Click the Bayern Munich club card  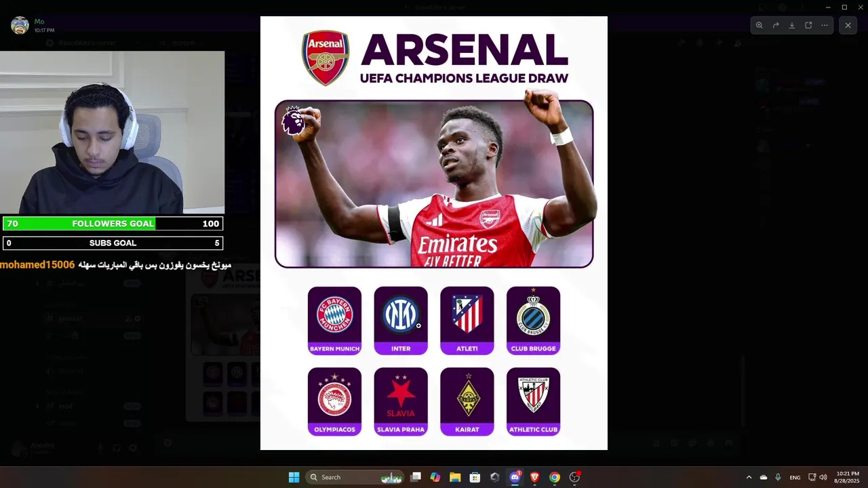coord(334,321)
